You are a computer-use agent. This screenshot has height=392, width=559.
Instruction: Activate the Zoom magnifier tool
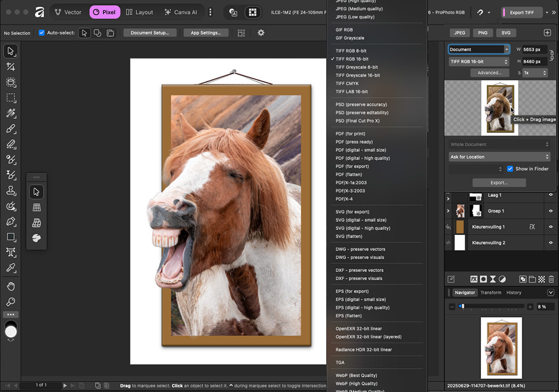(x=10, y=302)
